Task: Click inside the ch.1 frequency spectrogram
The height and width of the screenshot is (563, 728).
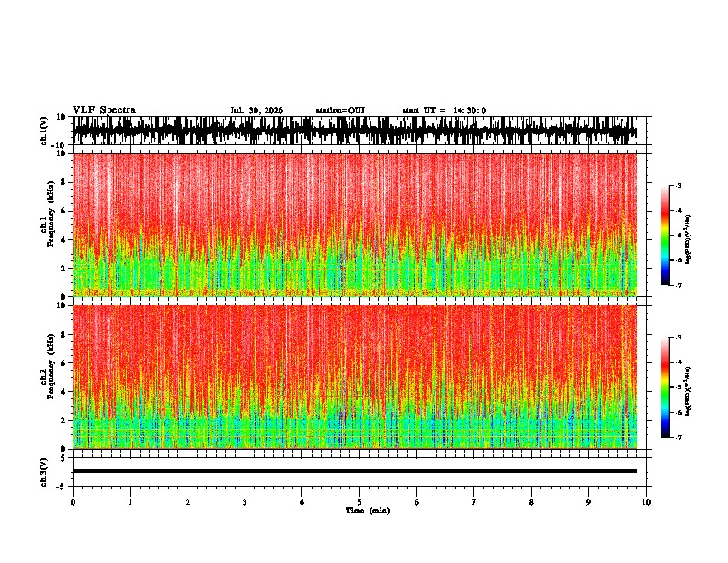Action: point(355,224)
